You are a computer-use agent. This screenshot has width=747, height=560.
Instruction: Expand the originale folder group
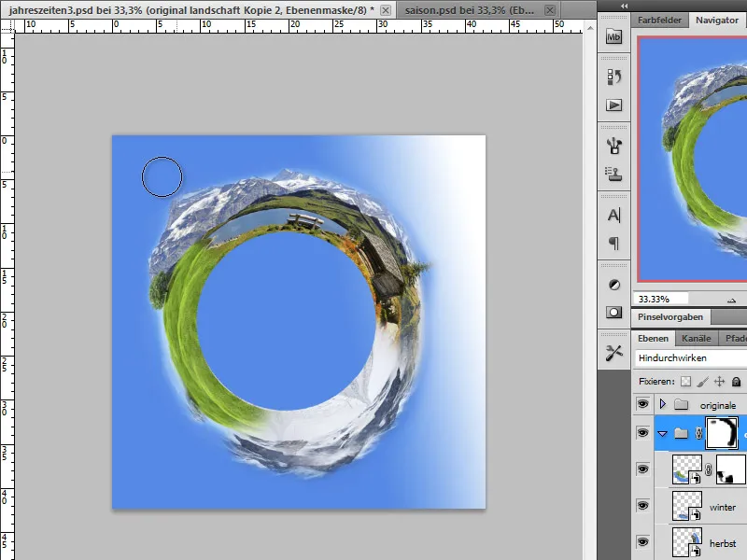pos(663,405)
